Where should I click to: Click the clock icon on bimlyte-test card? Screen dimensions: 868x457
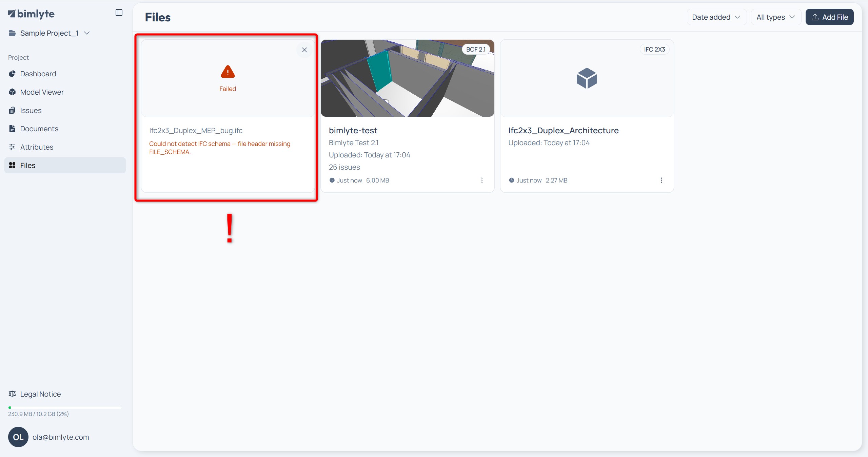coord(332,180)
